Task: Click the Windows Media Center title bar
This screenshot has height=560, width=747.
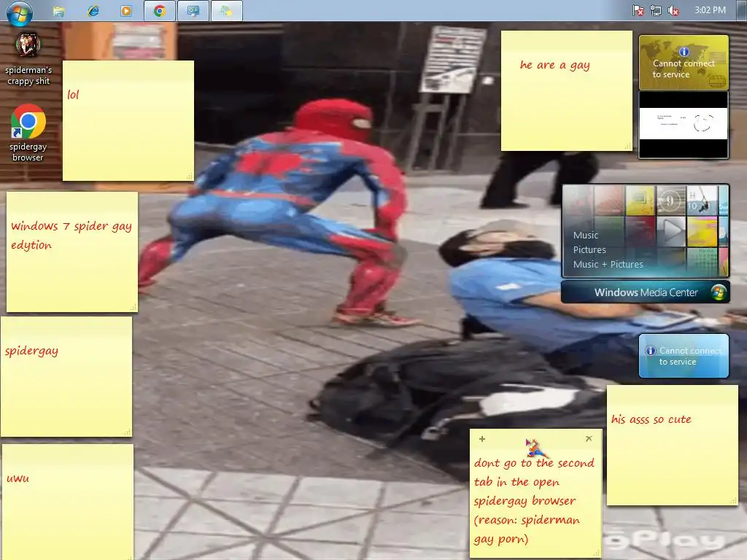Action: 645,292
